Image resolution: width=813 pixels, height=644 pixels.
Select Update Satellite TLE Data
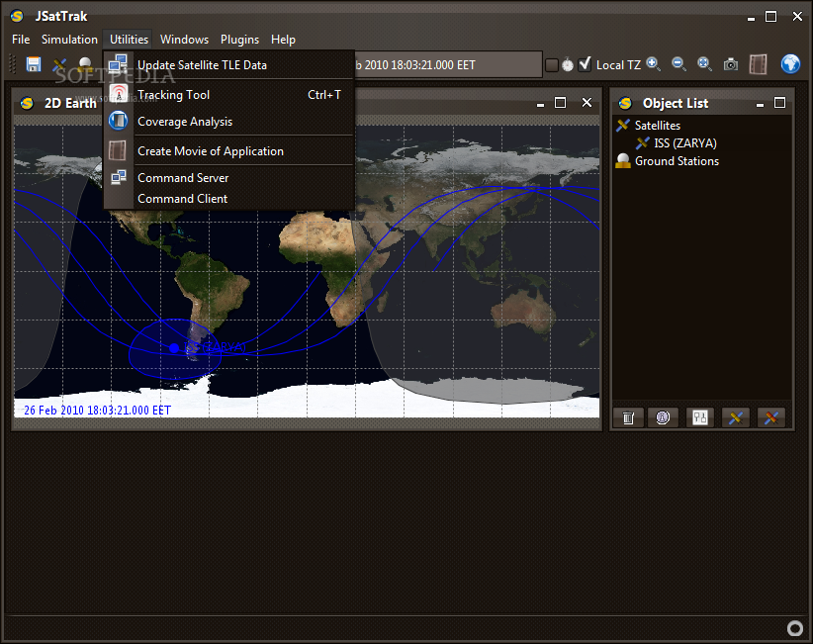coord(229,65)
